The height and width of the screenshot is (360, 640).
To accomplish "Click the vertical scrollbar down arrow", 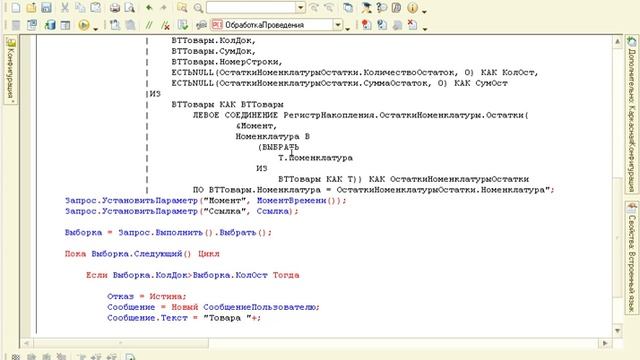I will click(617, 330).
